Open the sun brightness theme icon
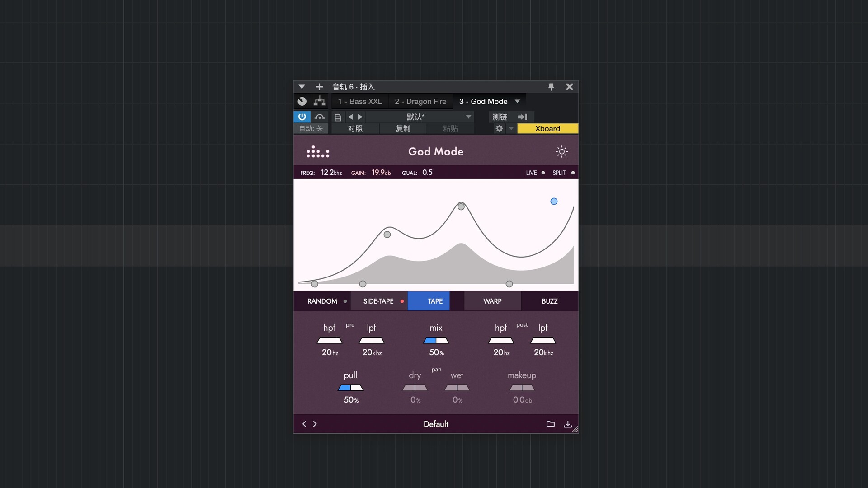The height and width of the screenshot is (488, 868). pos(561,152)
